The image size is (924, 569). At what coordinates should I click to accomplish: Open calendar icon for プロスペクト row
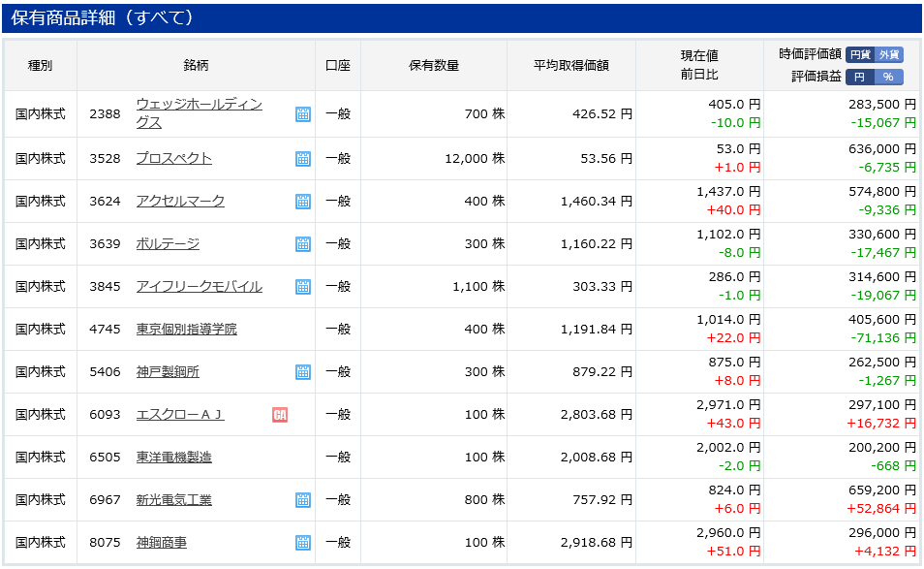click(303, 159)
